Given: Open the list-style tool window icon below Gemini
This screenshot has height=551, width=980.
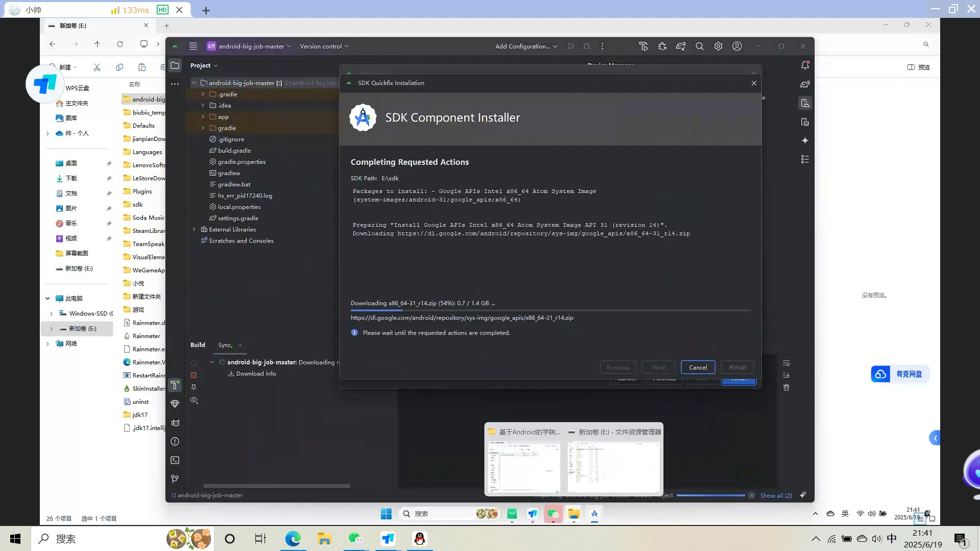Looking at the screenshot, I should coord(805,159).
